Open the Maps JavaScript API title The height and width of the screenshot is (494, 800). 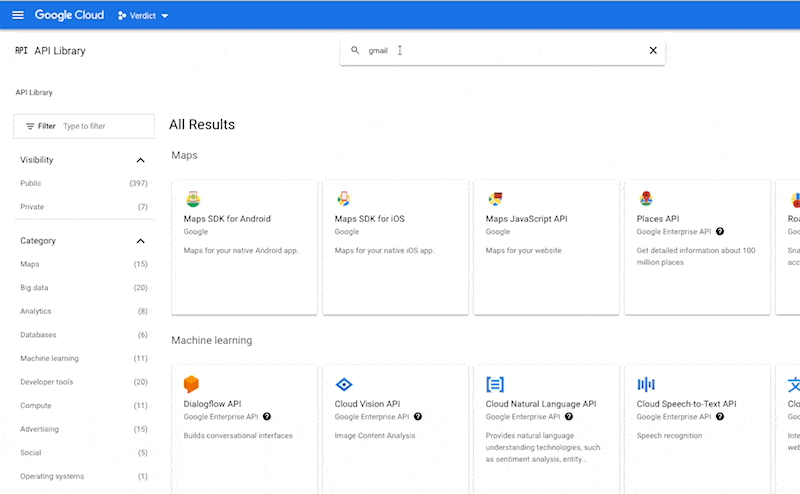point(527,218)
